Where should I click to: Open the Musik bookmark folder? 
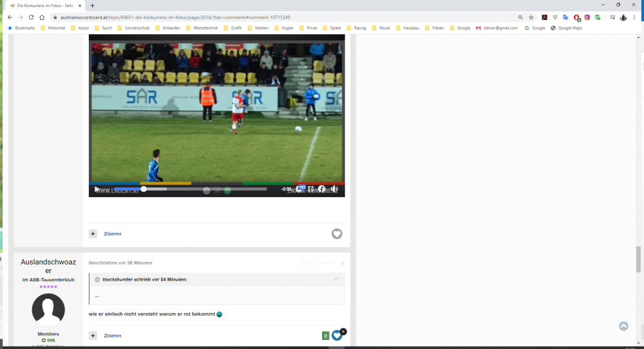(x=381, y=28)
